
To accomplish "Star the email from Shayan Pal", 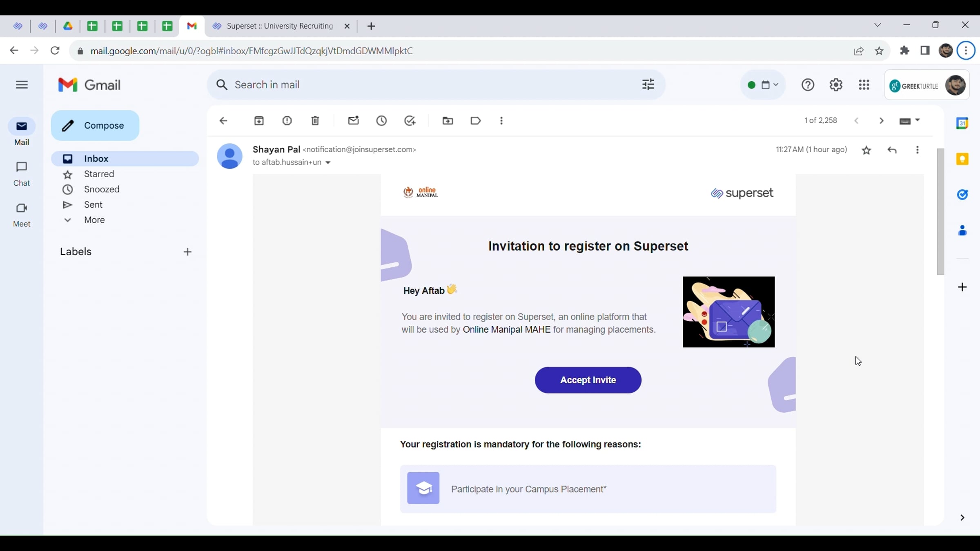I will tap(867, 150).
